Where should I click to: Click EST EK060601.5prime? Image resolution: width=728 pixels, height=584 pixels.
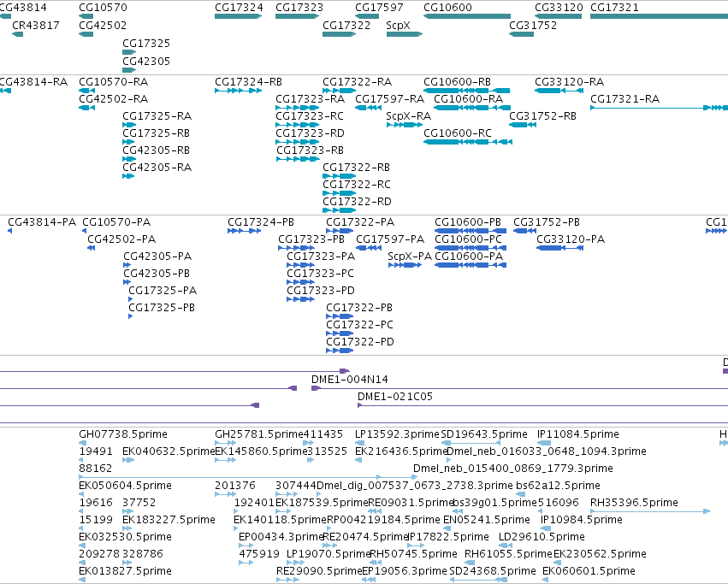(589, 571)
